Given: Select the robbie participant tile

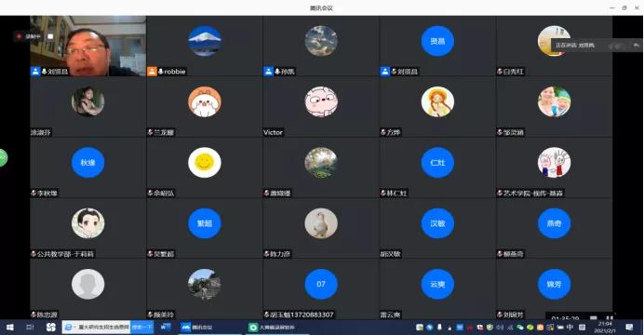Looking at the screenshot, I should (x=205, y=46).
